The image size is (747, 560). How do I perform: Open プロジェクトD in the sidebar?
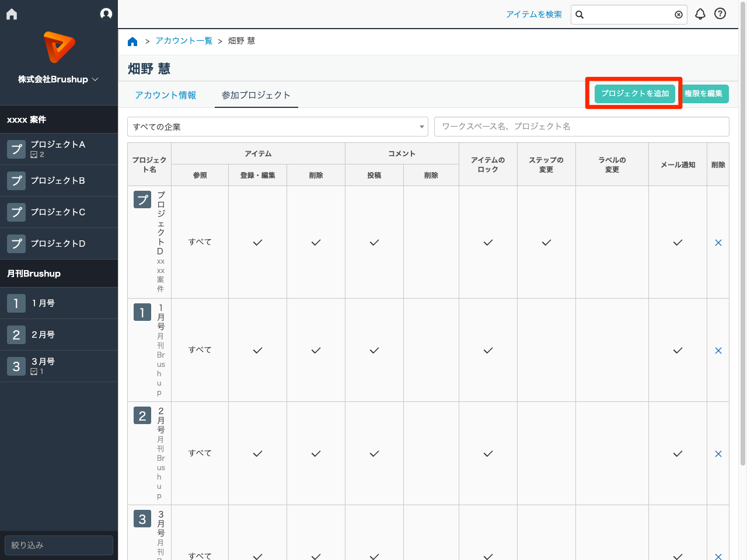tap(59, 244)
